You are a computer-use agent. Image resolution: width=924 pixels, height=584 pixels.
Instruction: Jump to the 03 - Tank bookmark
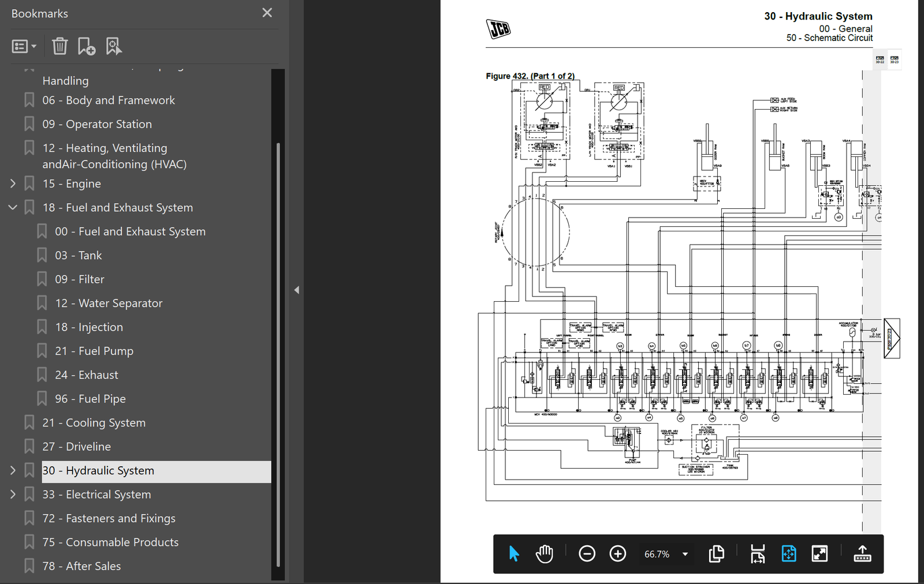[78, 255]
